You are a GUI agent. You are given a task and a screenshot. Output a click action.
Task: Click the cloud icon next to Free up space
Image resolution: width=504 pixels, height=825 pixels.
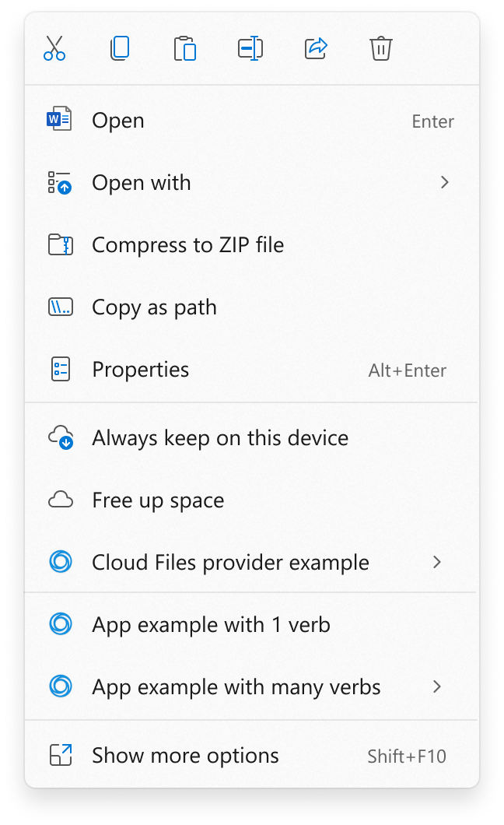click(61, 500)
